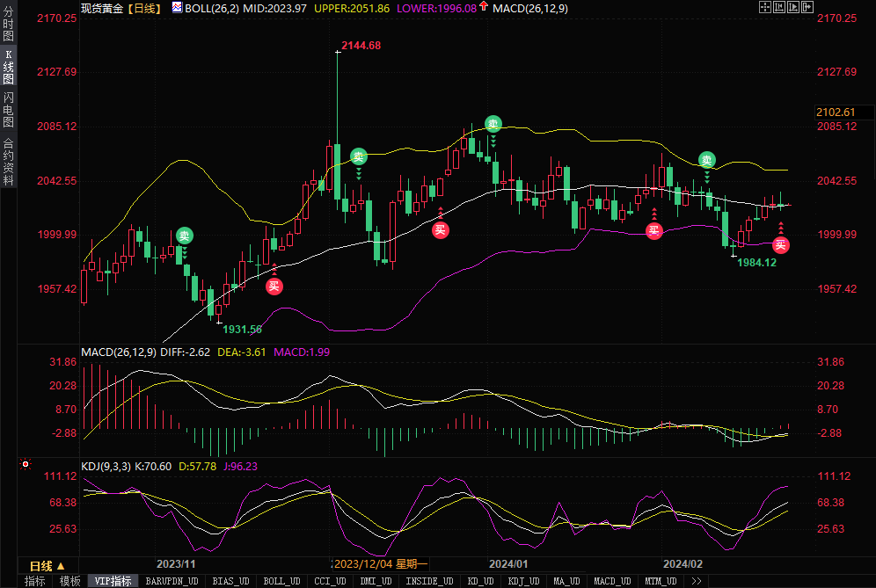Click the first layout icon in top-right toolbar
Image resolution: width=876 pixels, height=588 pixels.
764,7
